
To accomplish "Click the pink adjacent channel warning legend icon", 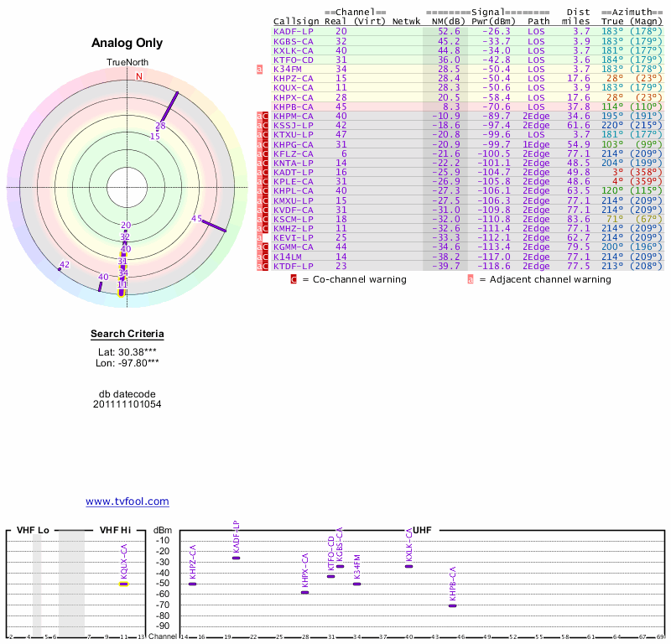I will [471, 279].
